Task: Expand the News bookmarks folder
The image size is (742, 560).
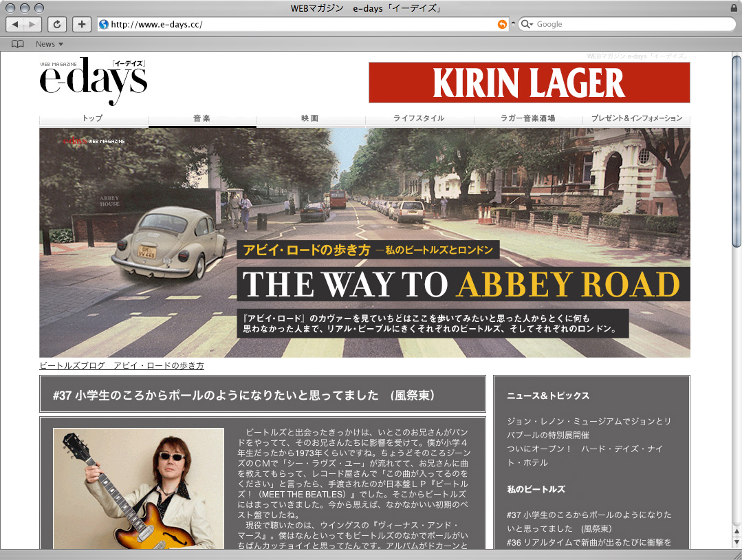Action: 49,44
